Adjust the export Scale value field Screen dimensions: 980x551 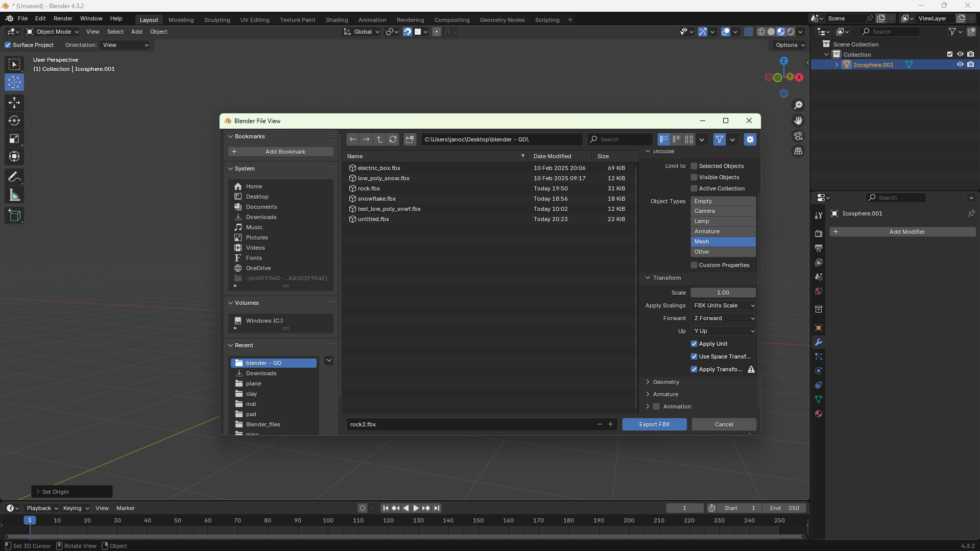(723, 293)
